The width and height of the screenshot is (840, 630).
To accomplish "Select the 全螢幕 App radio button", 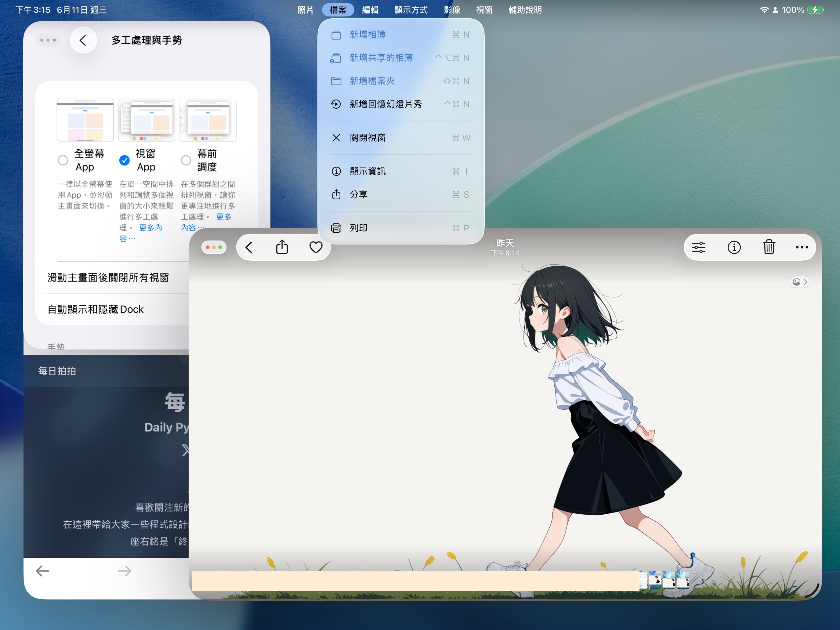I will (63, 160).
